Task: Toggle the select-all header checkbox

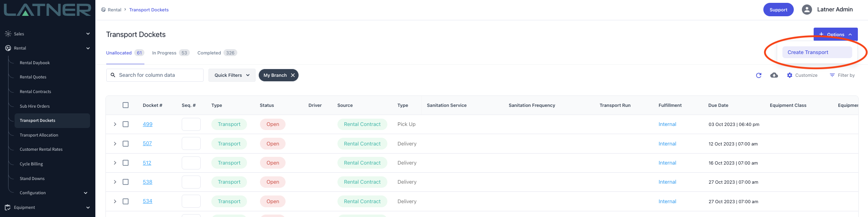Action: (x=126, y=105)
